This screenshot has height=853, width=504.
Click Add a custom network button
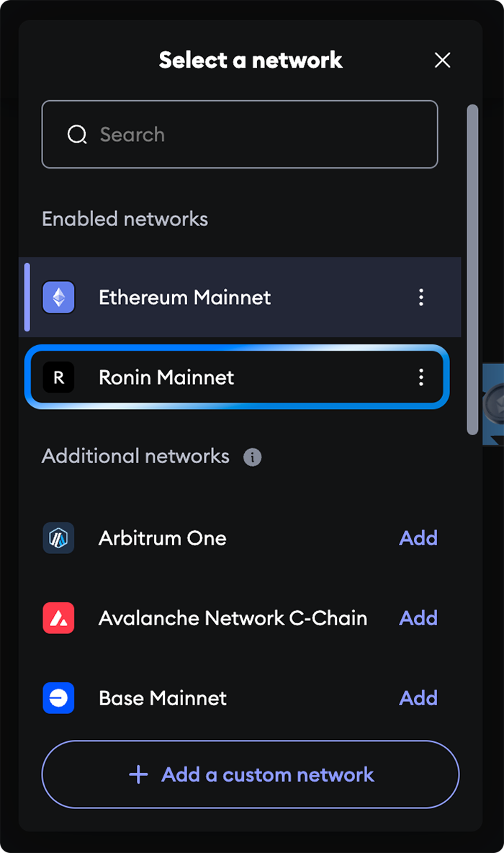(251, 774)
